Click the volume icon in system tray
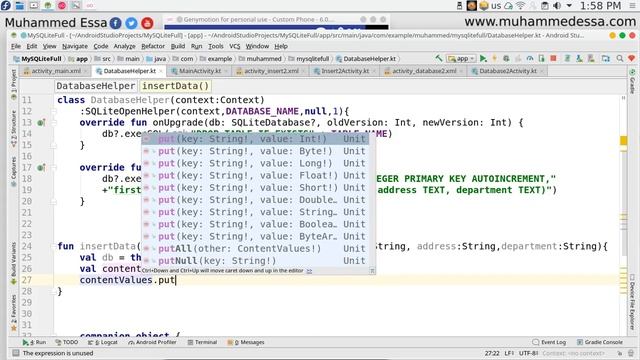 (x=557, y=6)
